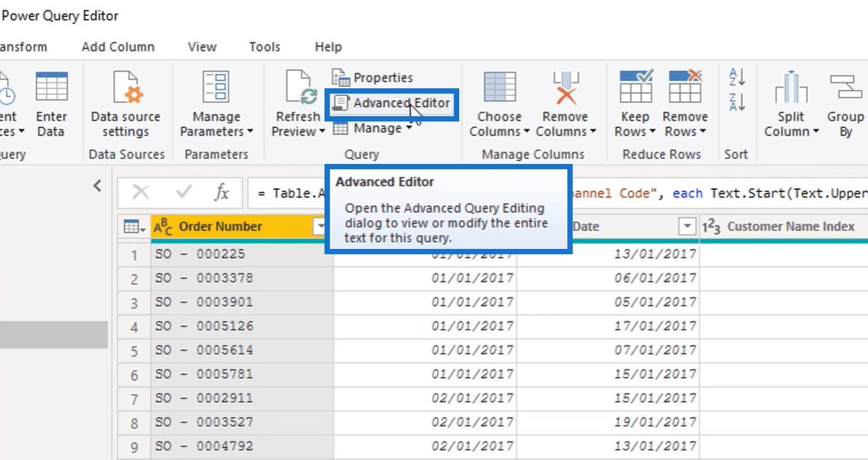The width and height of the screenshot is (868, 460).
Task: Click the date cell 19/01/2017
Action: click(608, 422)
